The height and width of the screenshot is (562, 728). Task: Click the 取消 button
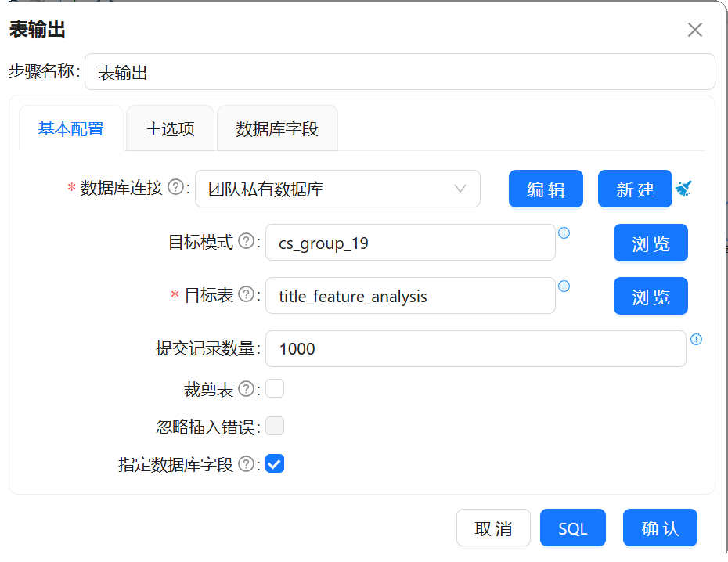pyautogui.click(x=493, y=528)
